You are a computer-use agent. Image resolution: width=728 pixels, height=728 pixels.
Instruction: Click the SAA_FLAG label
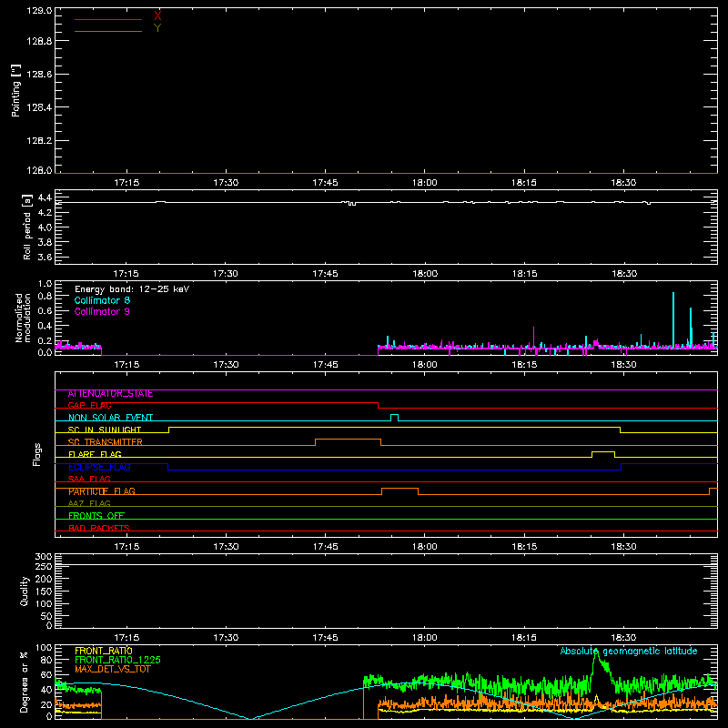[x=89, y=480]
